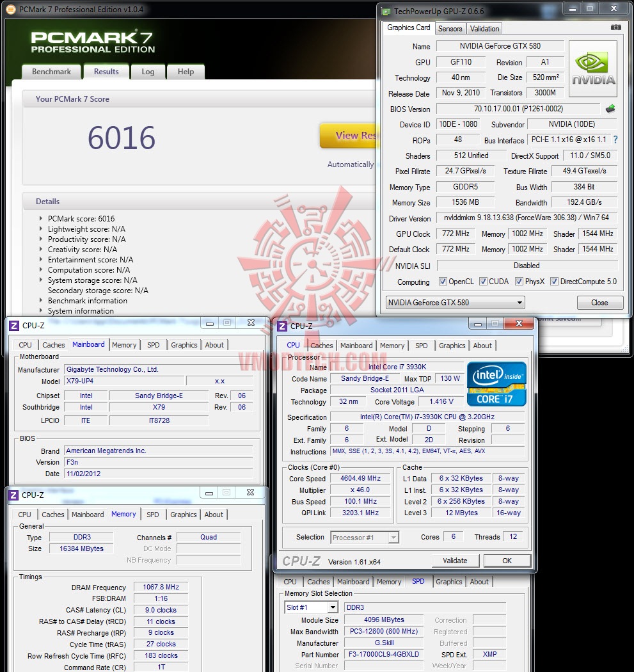Click the Multiplier x 46.0 value
The height and width of the screenshot is (672, 634).
click(360, 490)
